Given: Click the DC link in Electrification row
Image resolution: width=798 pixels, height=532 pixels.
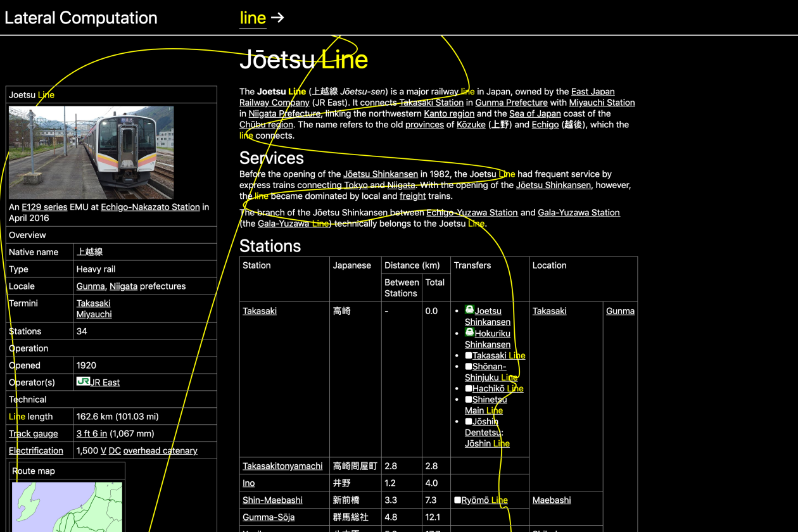Looking at the screenshot, I should pyautogui.click(x=115, y=451).
